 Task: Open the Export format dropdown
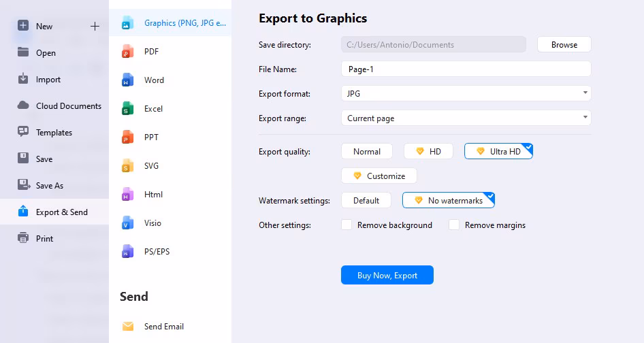point(466,93)
